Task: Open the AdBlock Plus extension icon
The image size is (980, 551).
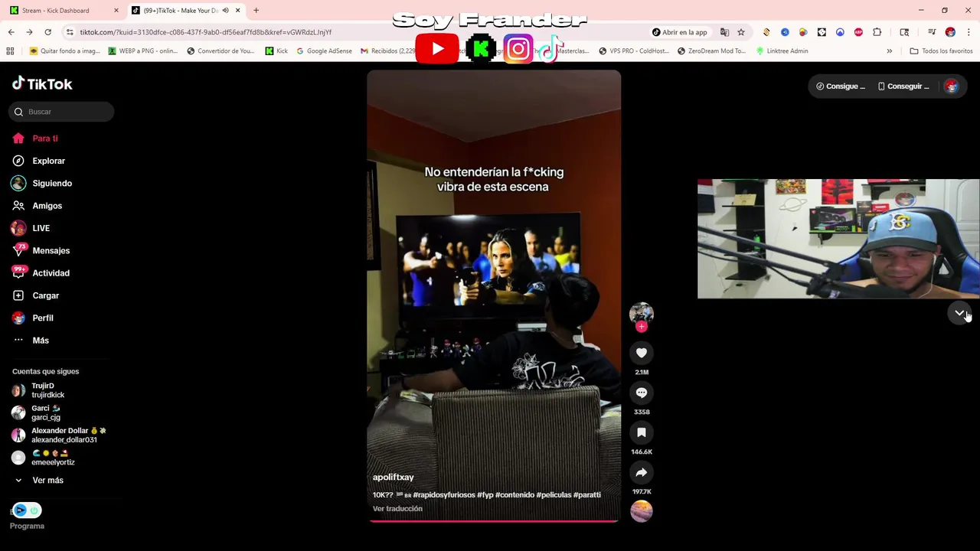Action: tap(858, 32)
